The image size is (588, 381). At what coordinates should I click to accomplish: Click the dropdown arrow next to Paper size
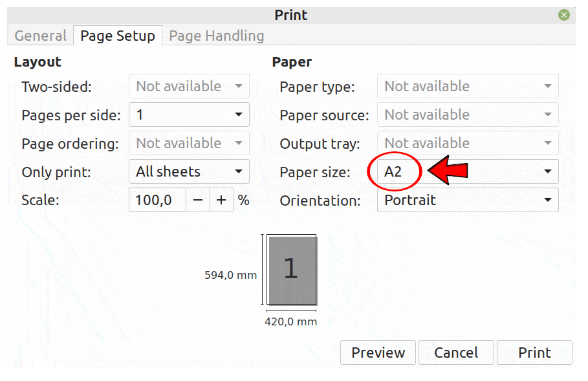(x=547, y=171)
